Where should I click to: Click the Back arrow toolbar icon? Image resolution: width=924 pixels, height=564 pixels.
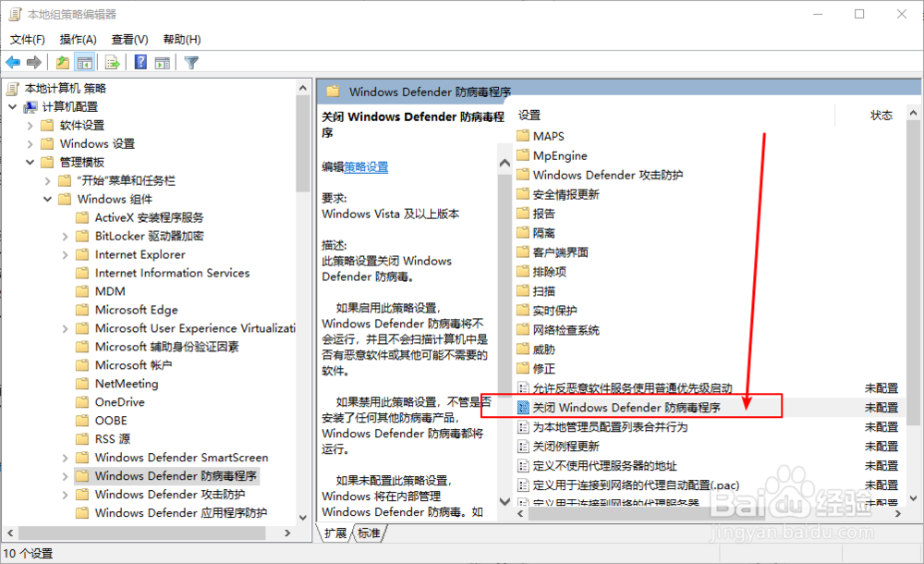[x=13, y=62]
